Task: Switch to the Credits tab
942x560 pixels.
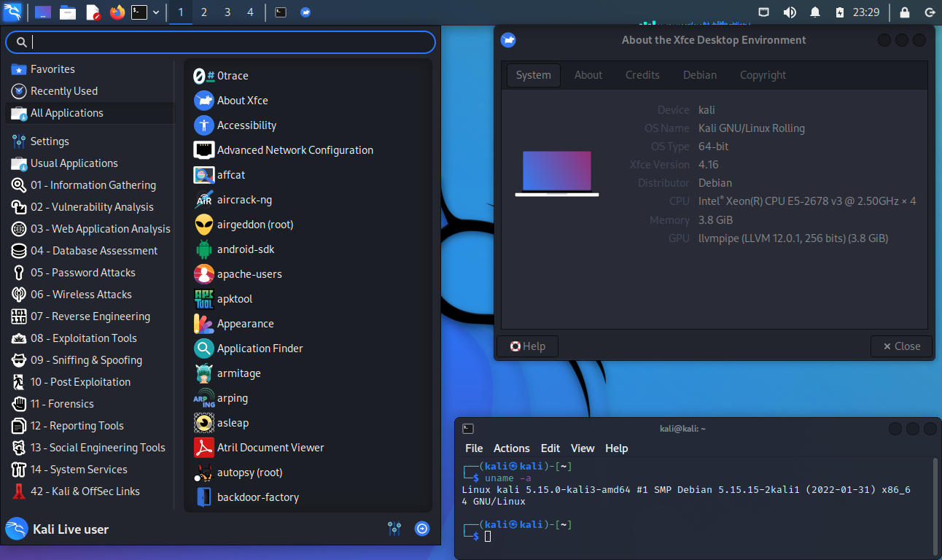Action: [642, 75]
